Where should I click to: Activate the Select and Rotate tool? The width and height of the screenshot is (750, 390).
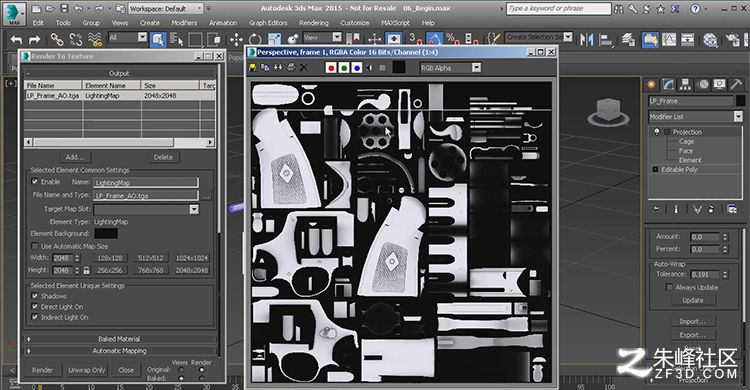pos(255,39)
